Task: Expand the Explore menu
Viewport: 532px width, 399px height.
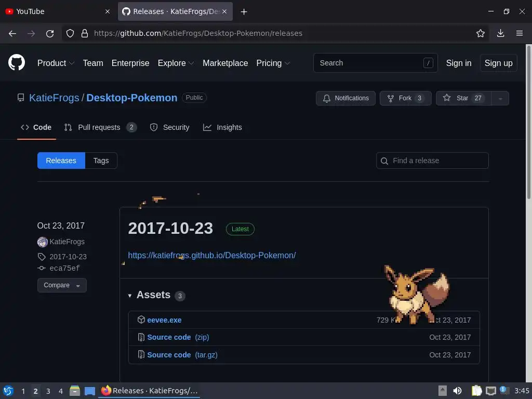Action: [176, 63]
